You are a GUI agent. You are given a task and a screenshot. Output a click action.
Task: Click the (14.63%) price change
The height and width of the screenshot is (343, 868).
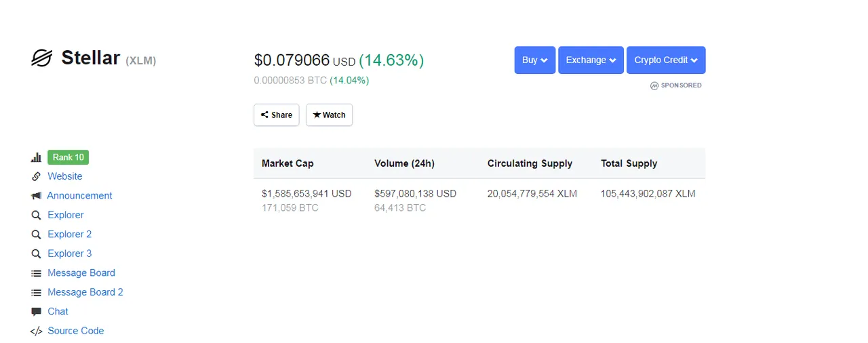click(391, 60)
